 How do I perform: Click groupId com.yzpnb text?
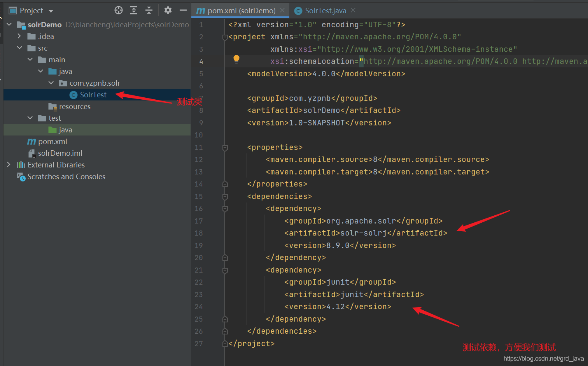tap(310, 98)
